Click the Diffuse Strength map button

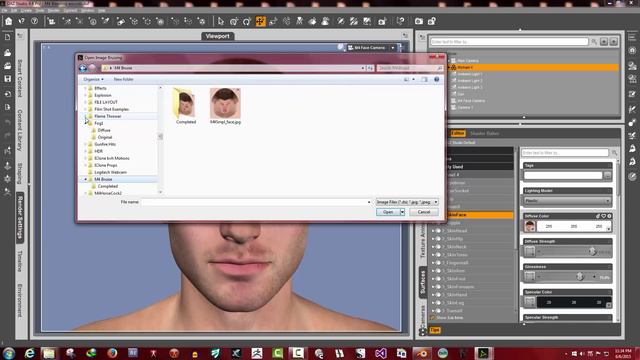[x=530, y=251]
